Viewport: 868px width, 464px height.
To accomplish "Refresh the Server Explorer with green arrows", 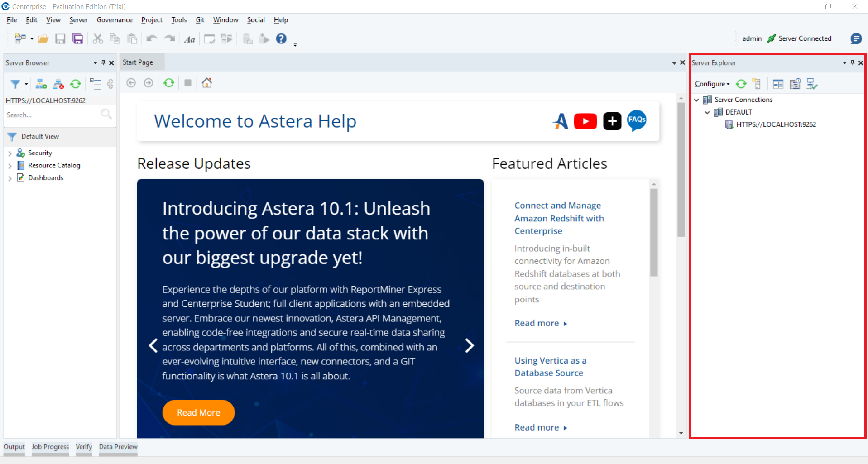I will pyautogui.click(x=741, y=84).
